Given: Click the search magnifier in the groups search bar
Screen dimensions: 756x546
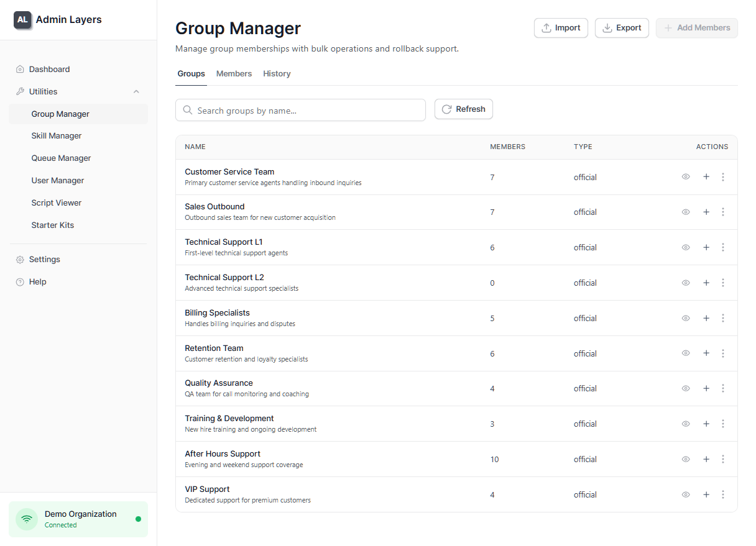Looking at the screenshot, I should 188,109.
